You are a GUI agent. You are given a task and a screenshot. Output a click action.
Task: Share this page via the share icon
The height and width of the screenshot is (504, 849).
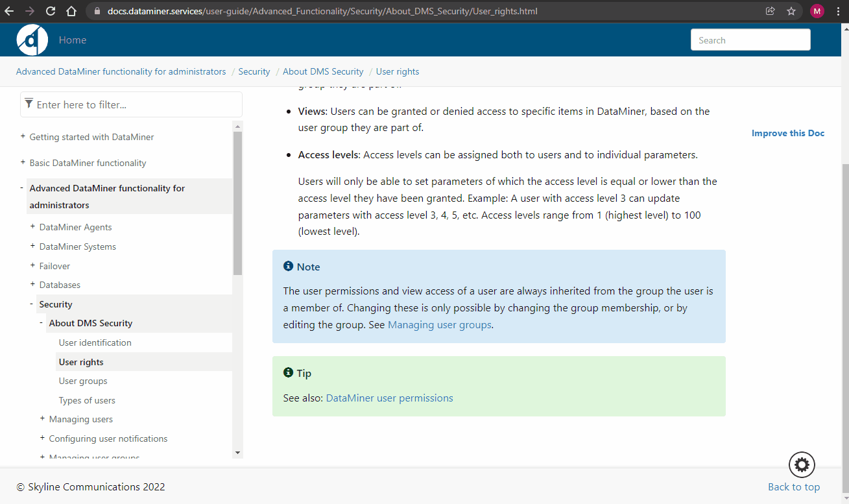point(770,11)
